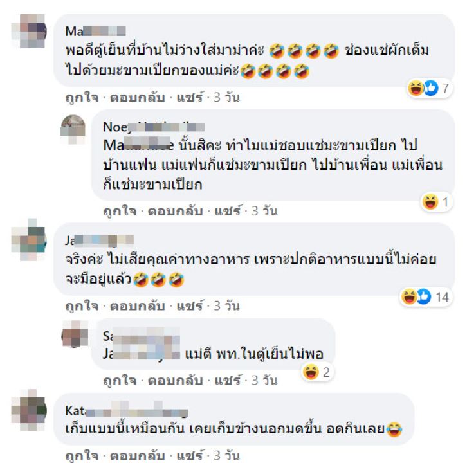Share Kat's comment via แชร์
Image resolution: width=476 pixels, height=463 pixels.
[190, 455]
